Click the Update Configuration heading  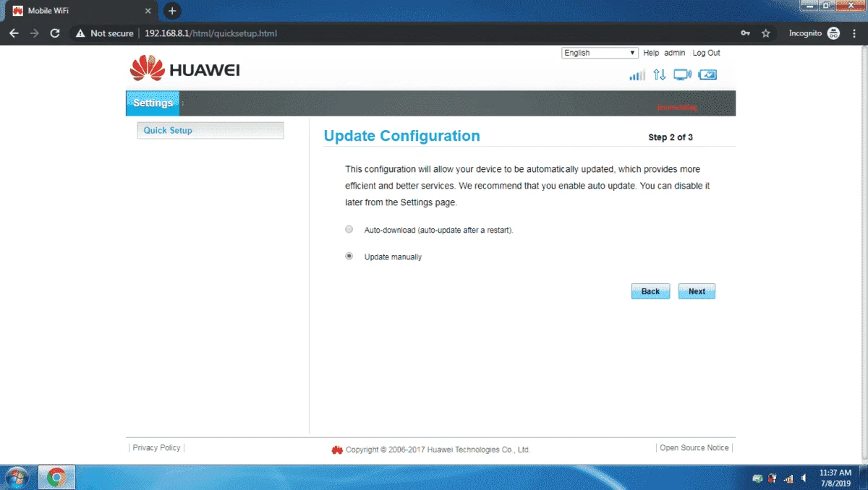pos(401,136)
